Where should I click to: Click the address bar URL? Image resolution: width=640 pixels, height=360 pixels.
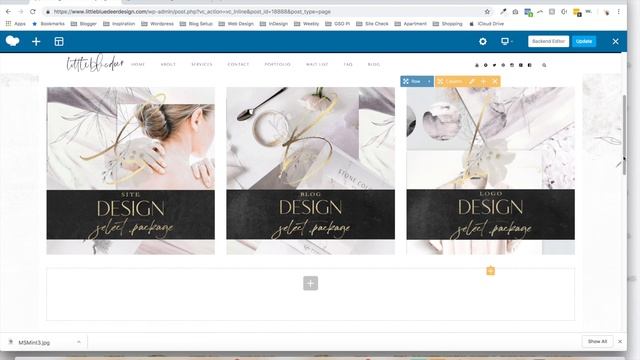click(192, 12)
